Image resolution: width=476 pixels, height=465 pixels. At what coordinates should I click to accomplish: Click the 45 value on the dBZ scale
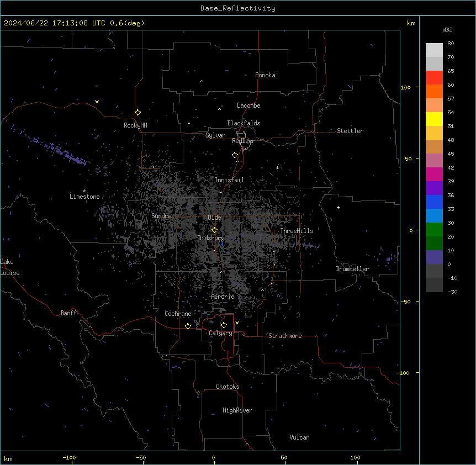coord(451,154)
